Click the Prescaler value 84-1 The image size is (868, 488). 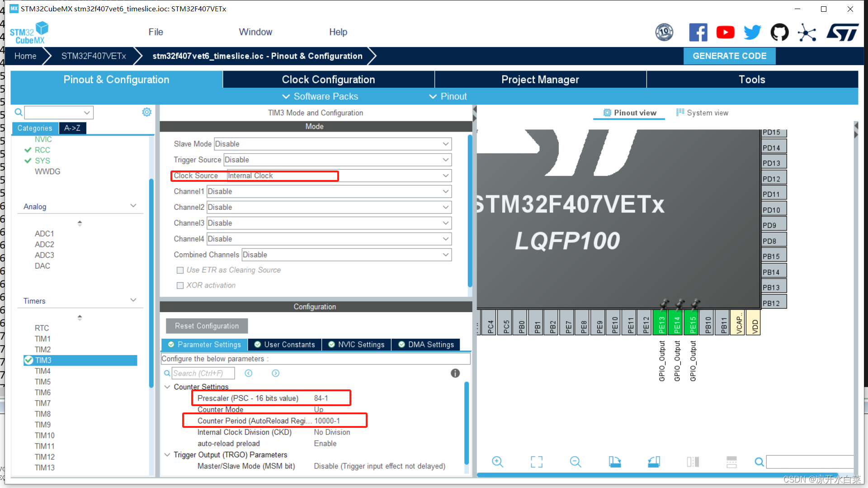pos(321,398)
